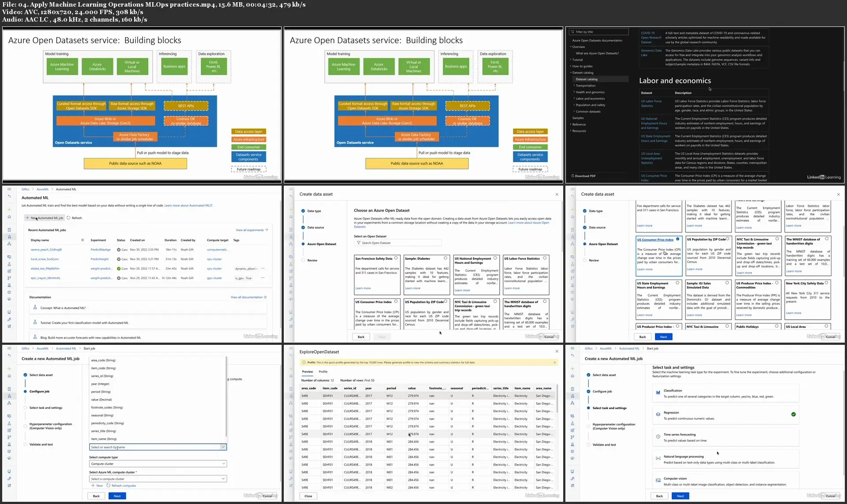Choose year (Integer) from column list
847x504 pixels.
tap(100, 384)
